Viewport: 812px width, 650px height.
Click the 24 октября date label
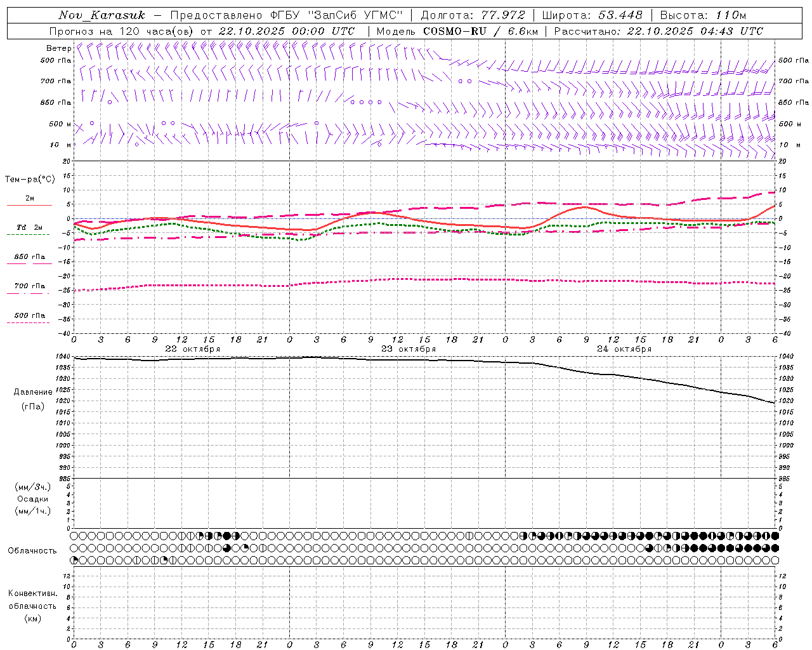624,349
